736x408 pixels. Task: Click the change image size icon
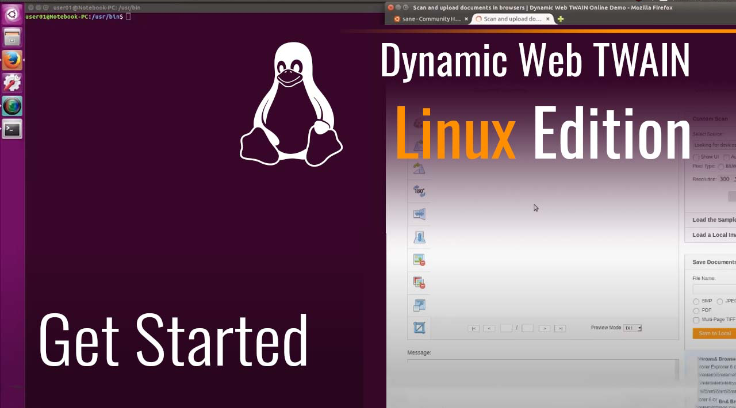(x=420, y=305)
